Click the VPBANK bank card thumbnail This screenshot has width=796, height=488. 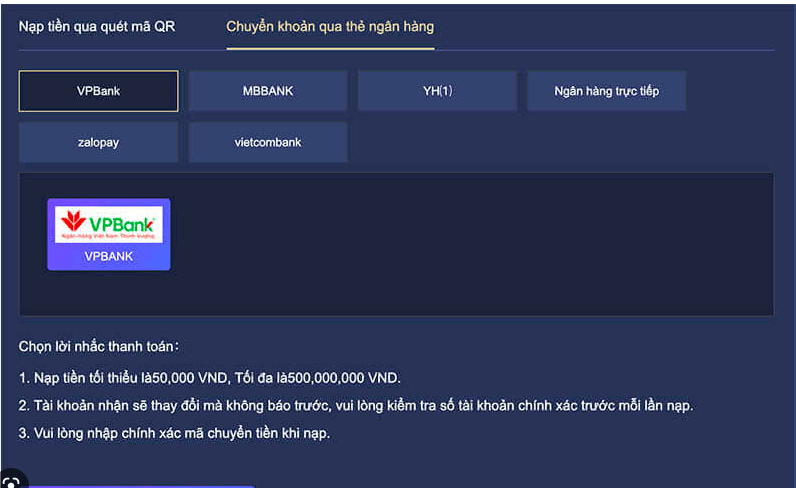point(109,234)
